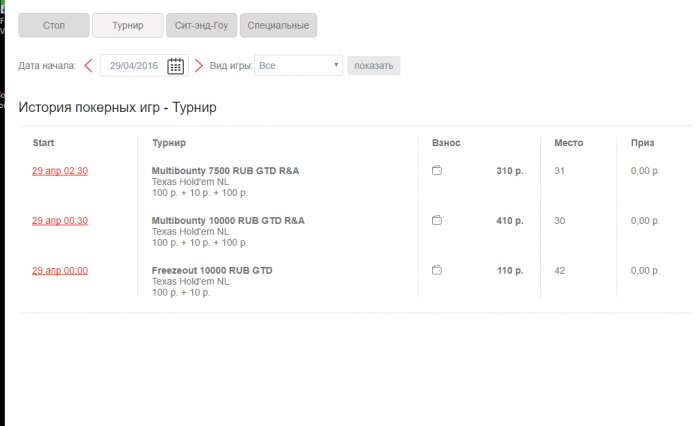Click wallet icon for Multibounty 10000 buy-in
The image size is (700, 426).
(437, 220)
